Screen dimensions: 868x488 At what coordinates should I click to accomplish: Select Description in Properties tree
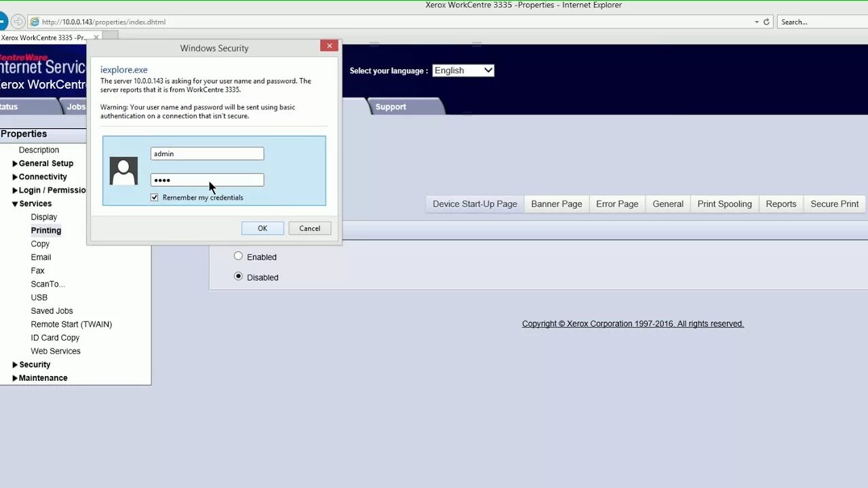click(x=39, y=150)
